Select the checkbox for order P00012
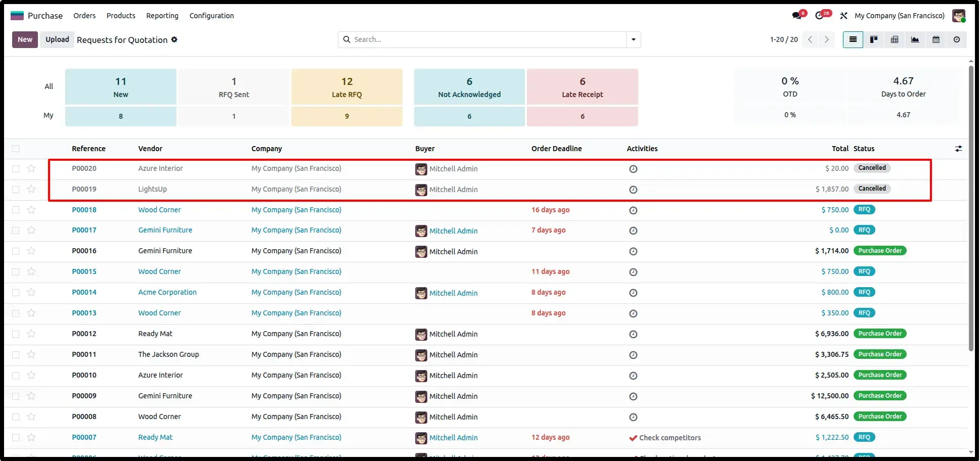Image resolution: width=980 pixels, height=461 pixels. 16,334
